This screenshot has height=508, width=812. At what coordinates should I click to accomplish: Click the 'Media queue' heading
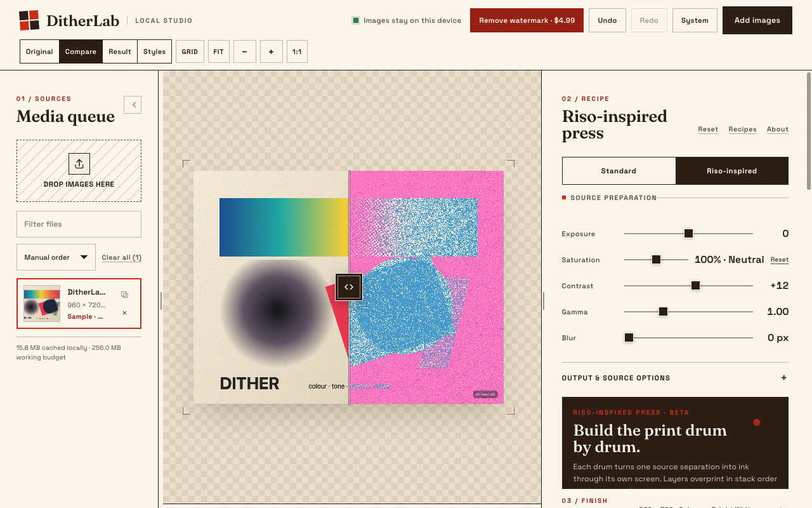tap(65, 116)
